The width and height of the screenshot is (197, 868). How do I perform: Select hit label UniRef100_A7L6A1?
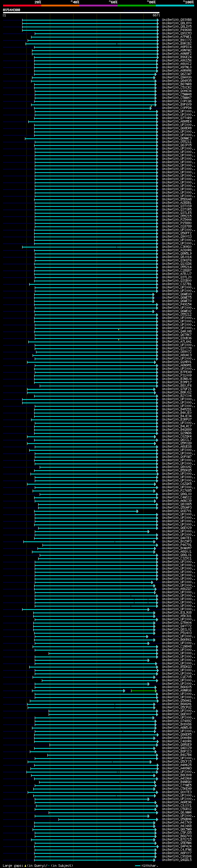pos(177,342)
